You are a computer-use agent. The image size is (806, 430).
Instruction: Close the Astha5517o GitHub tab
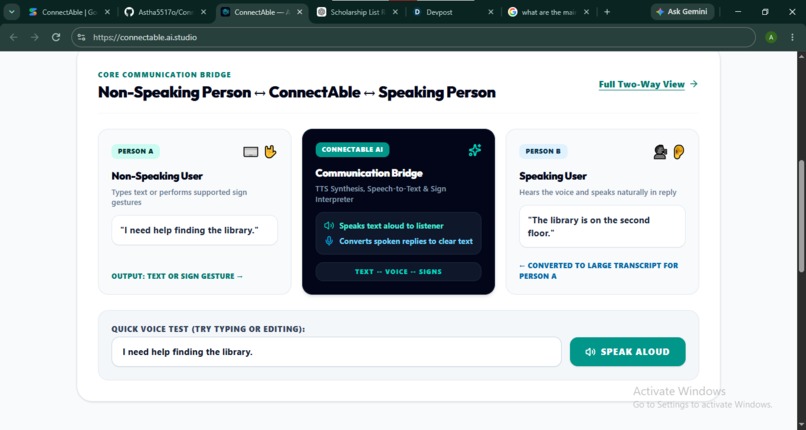(x=204, y=12)
